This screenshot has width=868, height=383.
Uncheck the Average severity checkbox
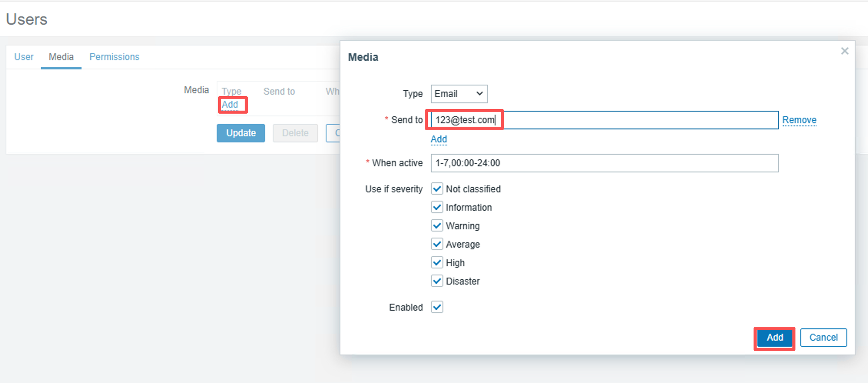437,244
